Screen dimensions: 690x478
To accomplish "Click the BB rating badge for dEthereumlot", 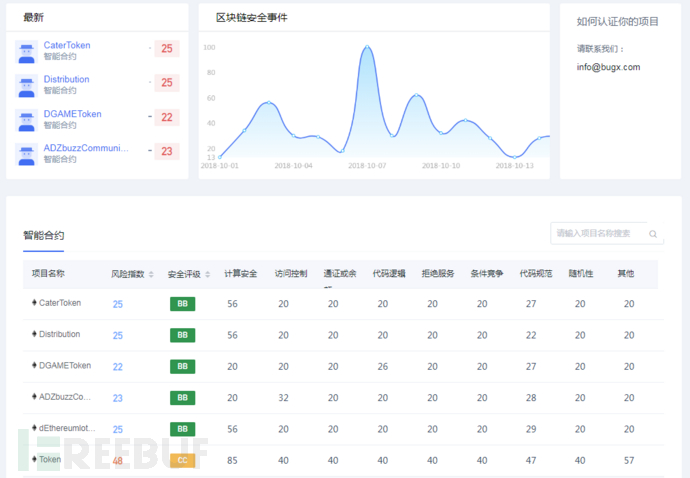I will click(183, 429).
